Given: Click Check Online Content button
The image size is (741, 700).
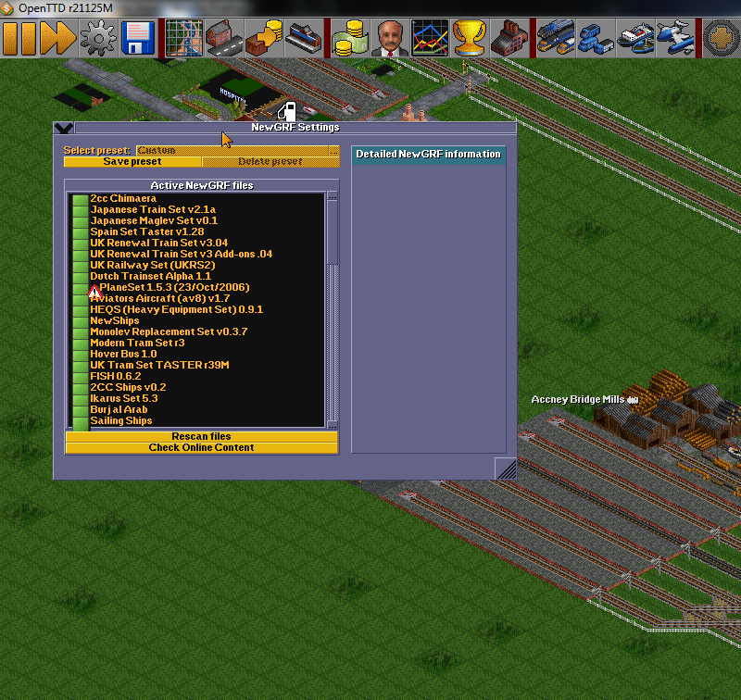Looking at the screenshot, I should point(202,448).
